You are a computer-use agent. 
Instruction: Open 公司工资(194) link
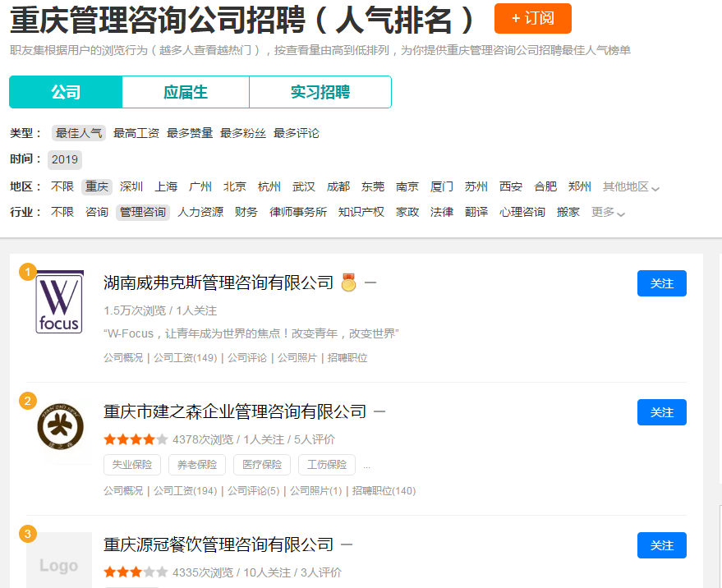pos(185,491)
